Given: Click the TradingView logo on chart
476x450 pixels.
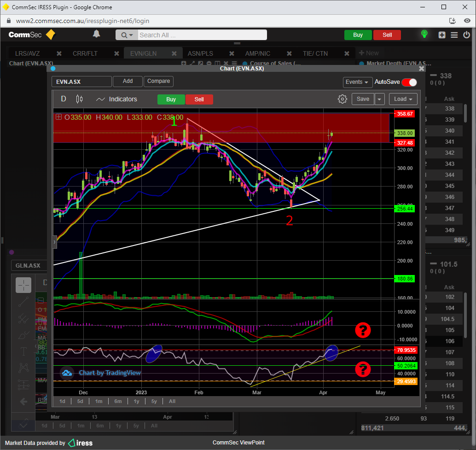Looking at the screenshot, I should (66, 373).
